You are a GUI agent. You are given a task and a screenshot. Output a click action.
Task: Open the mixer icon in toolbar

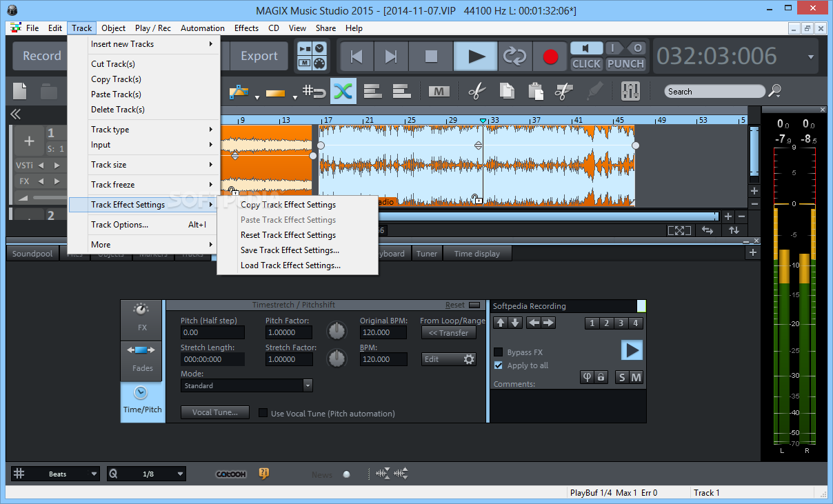click(x=630, y=91)
